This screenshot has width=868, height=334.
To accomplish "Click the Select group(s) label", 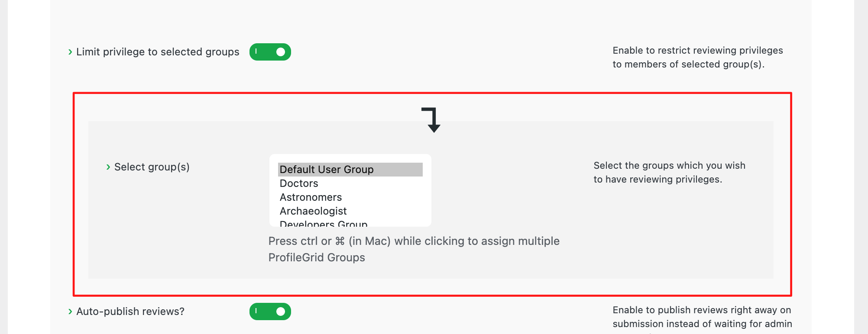I will coord(152,167).
